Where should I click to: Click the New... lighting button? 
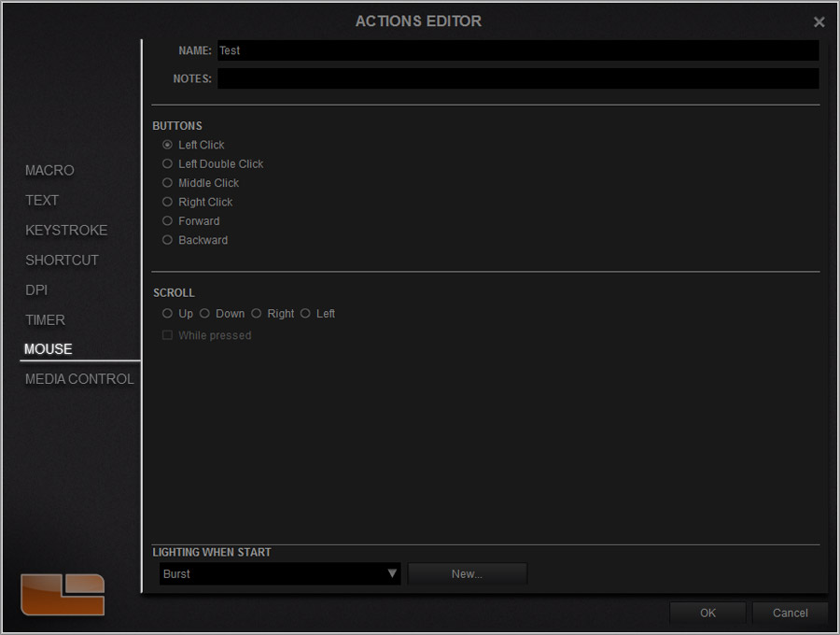tap(468, 574)
